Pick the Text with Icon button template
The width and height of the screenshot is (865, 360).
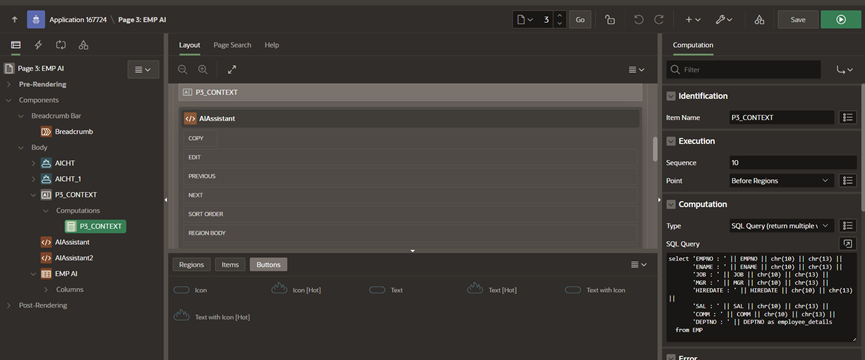(595, 289)
